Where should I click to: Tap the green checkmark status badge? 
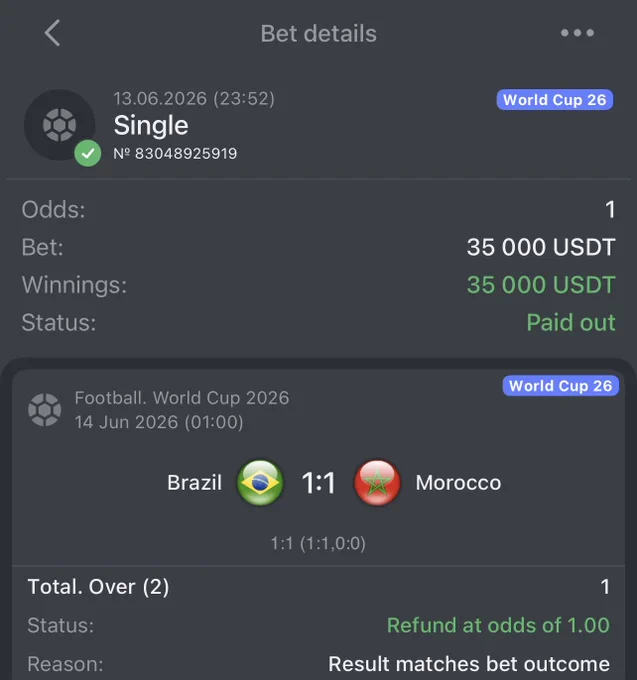click(88, 153)
